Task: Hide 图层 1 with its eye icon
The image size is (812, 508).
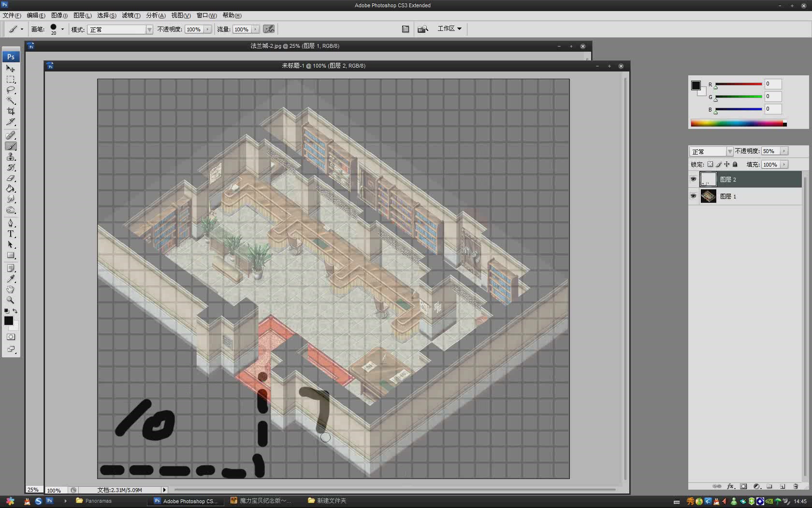Action: tap(693, 196)
